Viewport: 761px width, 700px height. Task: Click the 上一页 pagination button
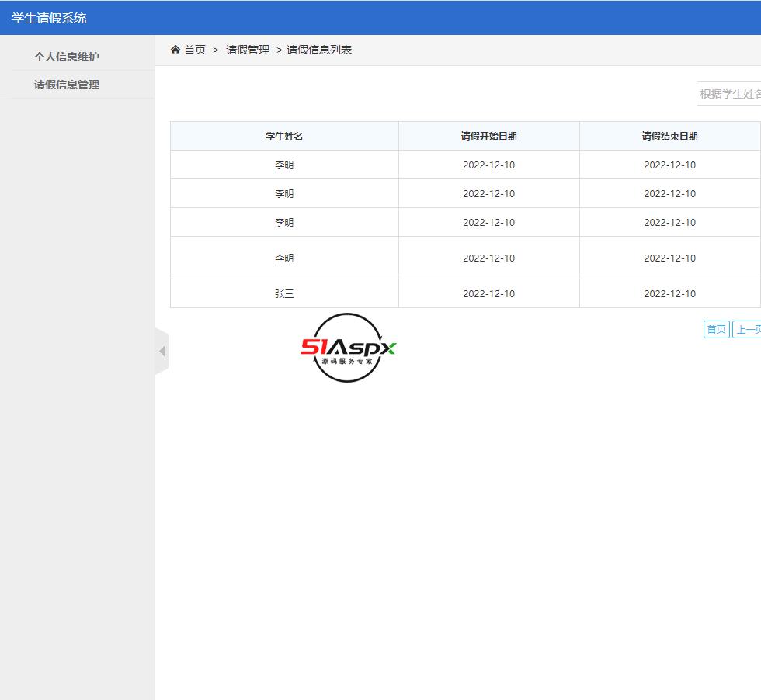pos(747,329)
